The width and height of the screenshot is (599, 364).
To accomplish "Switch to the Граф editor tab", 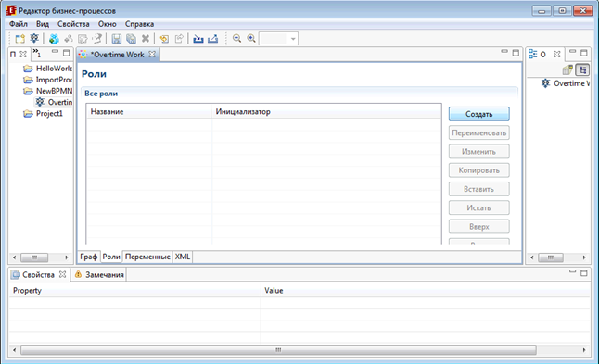I will pos(89,257).
